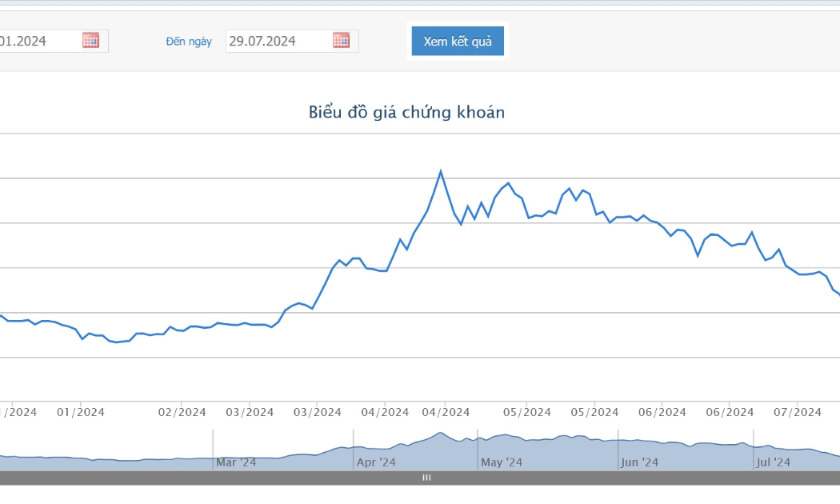Click the first 06/2024 x-axis label
840x504 pixels.
point(662,413)
